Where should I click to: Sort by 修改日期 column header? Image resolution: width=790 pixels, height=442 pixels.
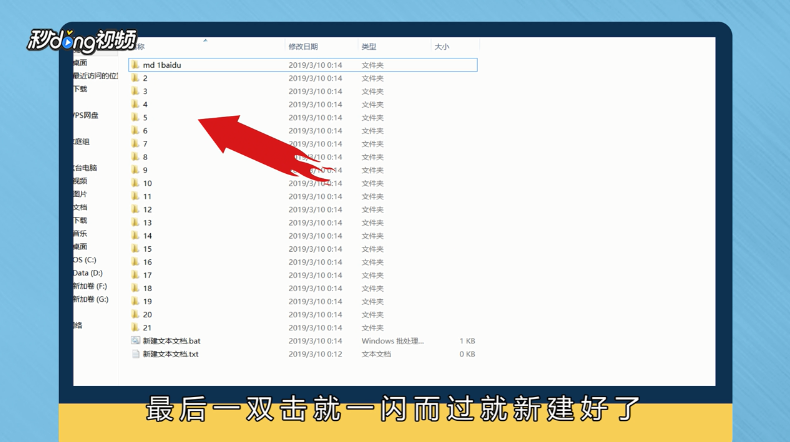[x=303, y=46]
